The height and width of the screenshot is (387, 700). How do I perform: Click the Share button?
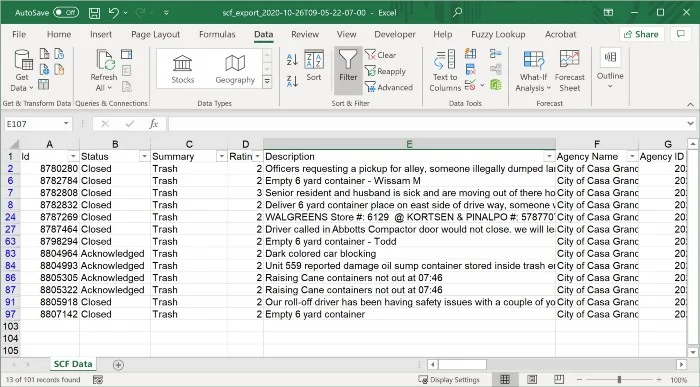click(642, 34)
